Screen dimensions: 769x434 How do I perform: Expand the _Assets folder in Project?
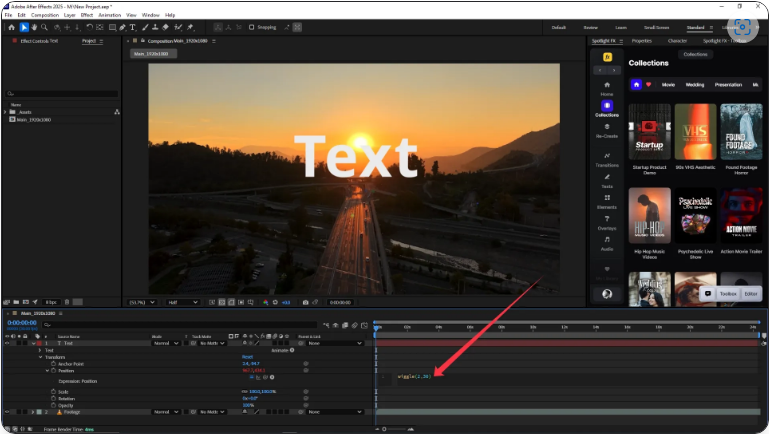(x=5, y=112)
